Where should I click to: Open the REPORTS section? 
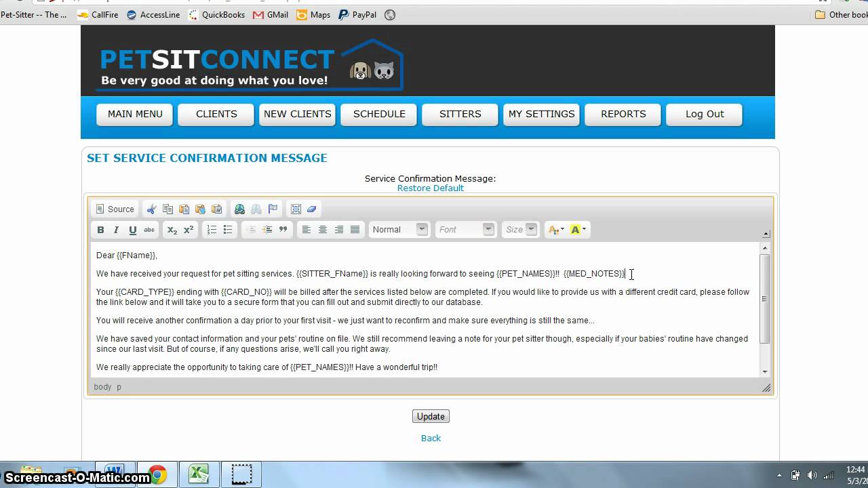[623, 115]
